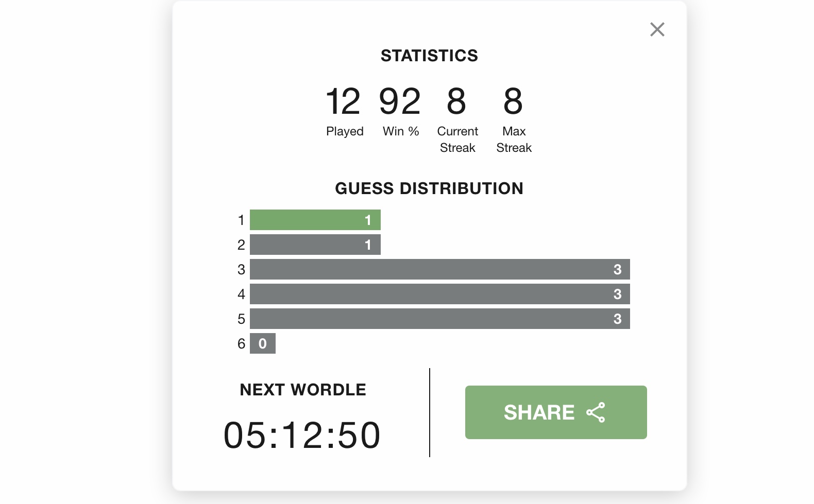Click the Max Streak number
814x504 pixels.
pos(513,101)
